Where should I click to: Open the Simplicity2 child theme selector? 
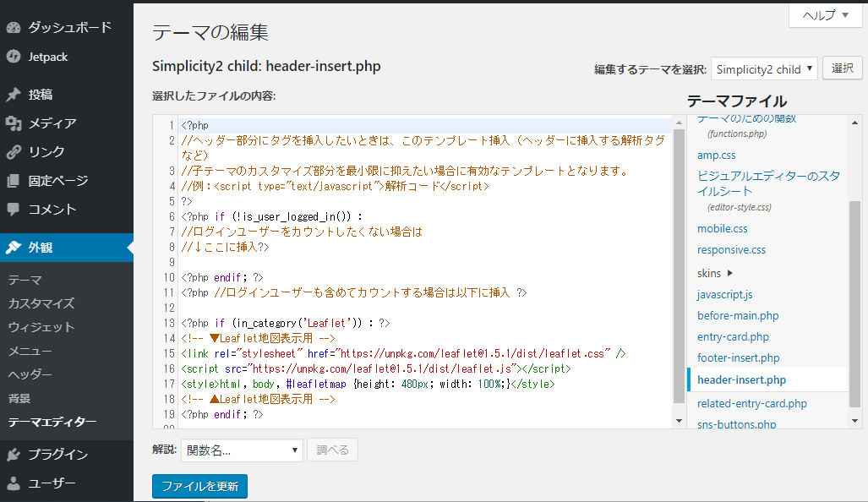coord(764,69)
